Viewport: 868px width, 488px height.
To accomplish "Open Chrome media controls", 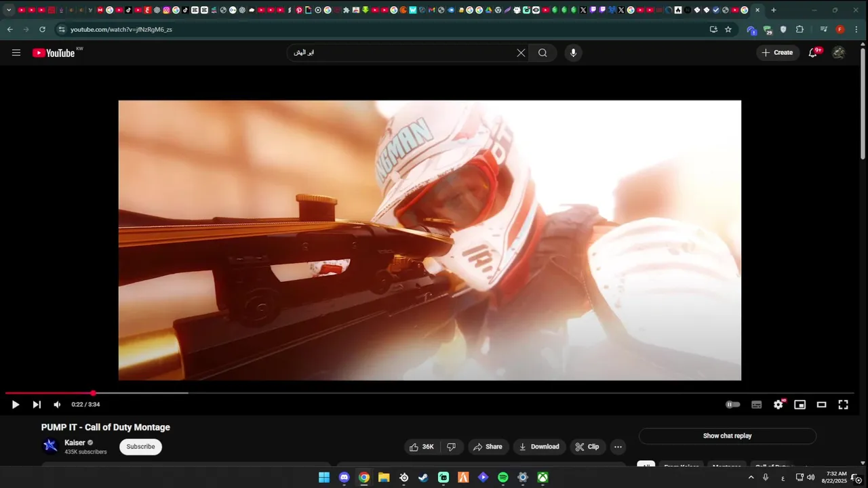I will tap(824, 30).
